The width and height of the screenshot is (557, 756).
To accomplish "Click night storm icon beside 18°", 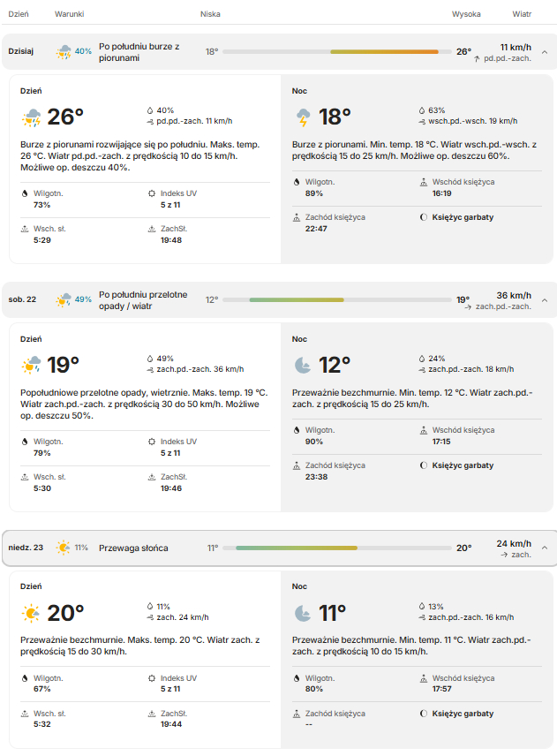I will (x=303, y=117).
